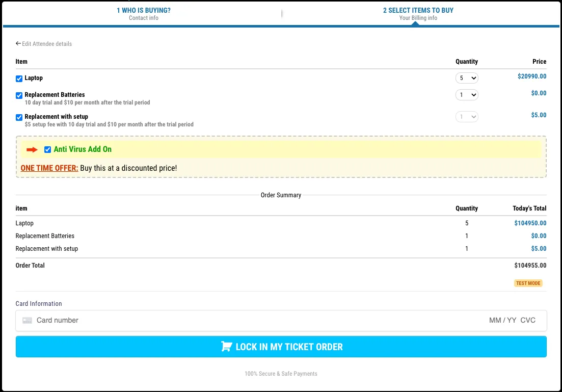The image size is (562, 392).
Task: Open the Laptop quantity dropdown
Action: tap(467, 78)
